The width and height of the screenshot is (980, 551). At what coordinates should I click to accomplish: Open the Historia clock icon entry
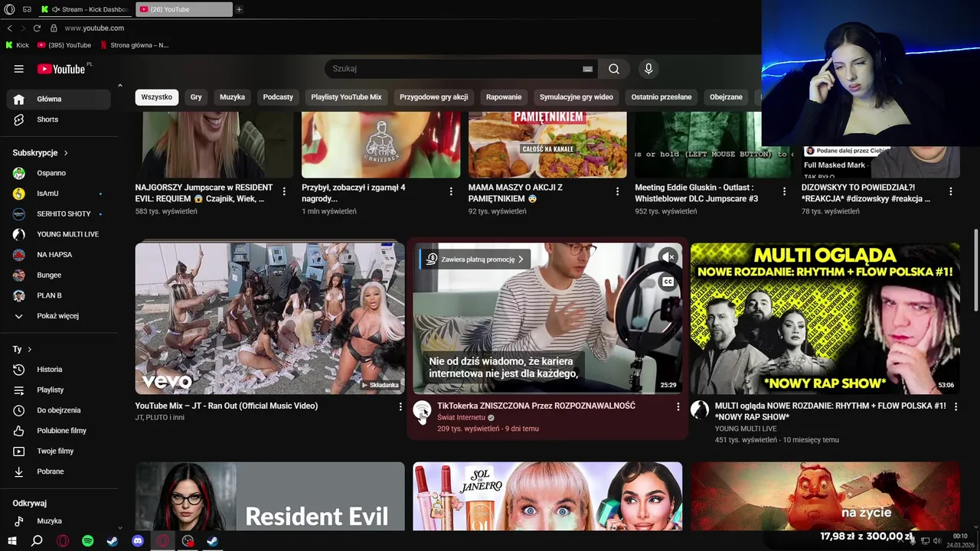(19, 370)
